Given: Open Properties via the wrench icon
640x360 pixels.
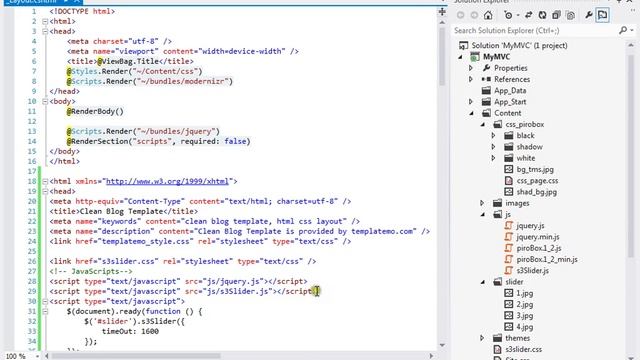Looking at the screenshot, I should (589, 16).
